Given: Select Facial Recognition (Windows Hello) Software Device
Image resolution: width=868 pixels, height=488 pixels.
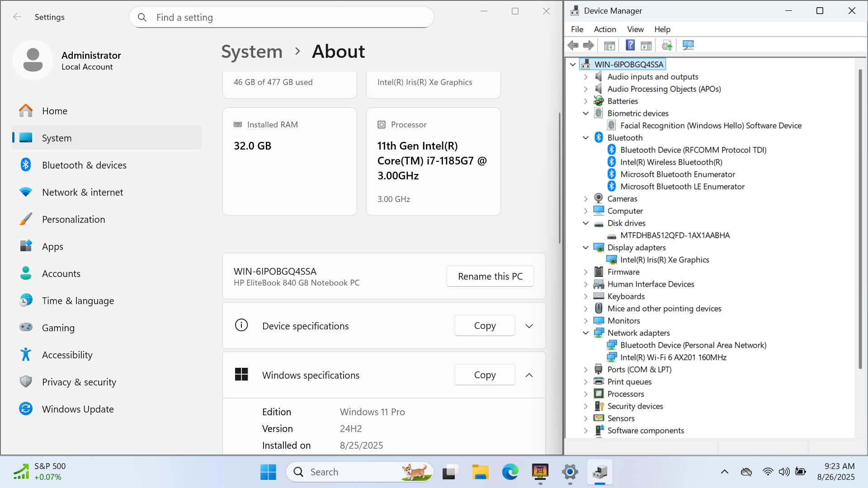Looking at the screenshot, I should click(x=711, y=126).
